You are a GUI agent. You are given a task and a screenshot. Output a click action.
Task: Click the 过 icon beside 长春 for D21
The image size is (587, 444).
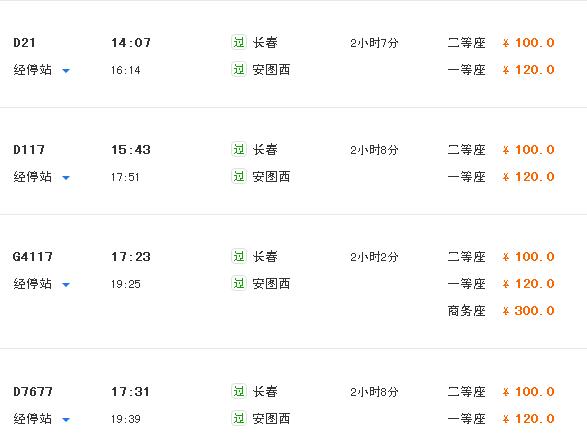point(239,42)
